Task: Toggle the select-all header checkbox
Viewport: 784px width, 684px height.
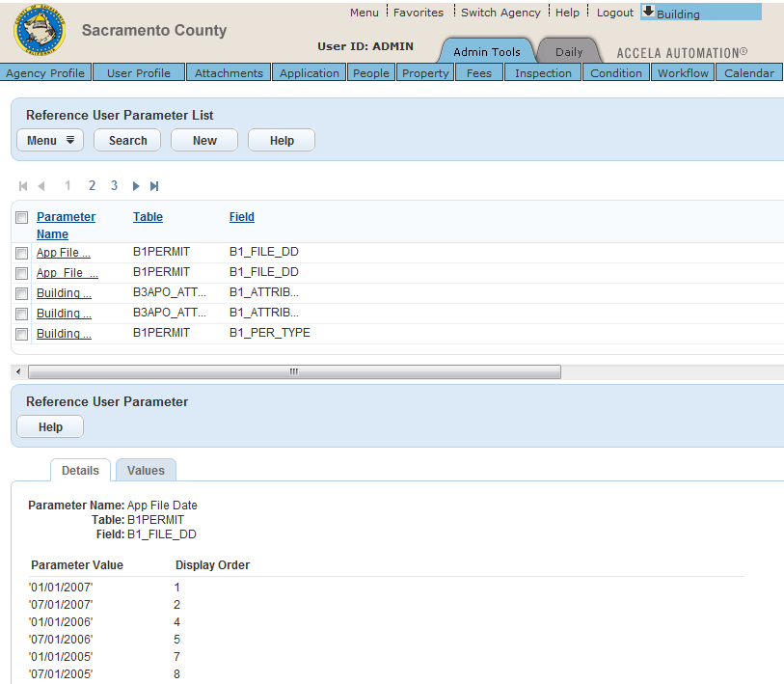Action: point(21,218)
